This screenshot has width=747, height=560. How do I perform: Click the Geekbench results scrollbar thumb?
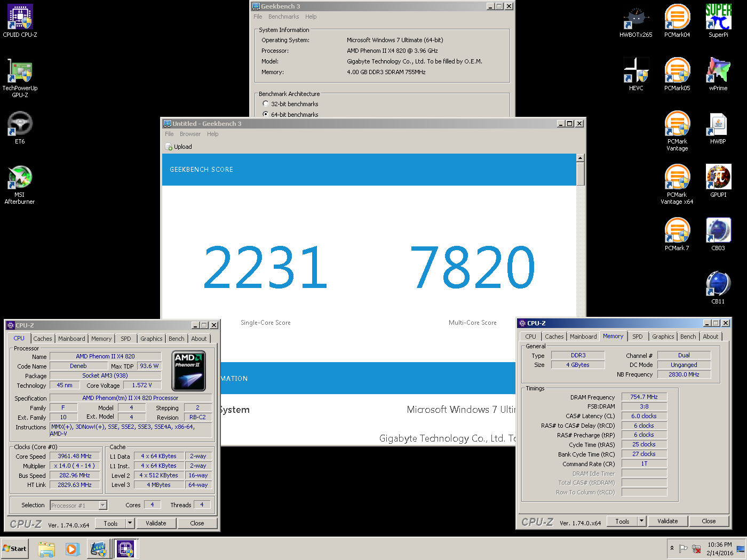click(581, 173)
